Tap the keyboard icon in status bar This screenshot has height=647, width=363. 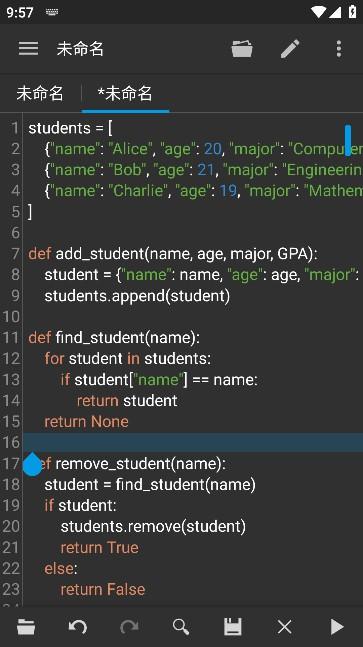click(52, 12)
